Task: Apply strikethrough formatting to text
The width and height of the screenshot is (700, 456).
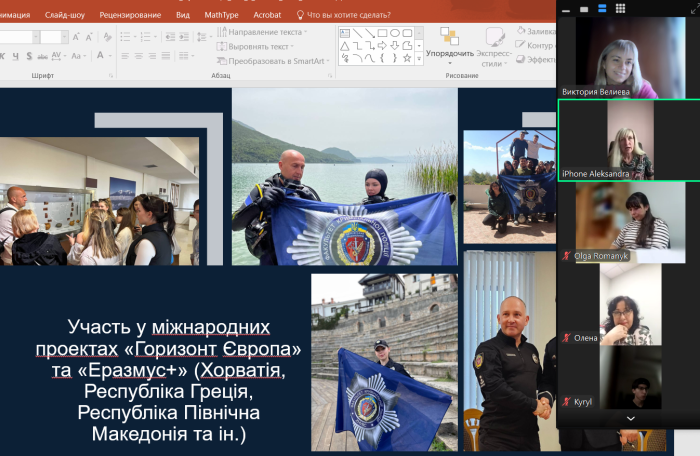Action: coord(43,56)
